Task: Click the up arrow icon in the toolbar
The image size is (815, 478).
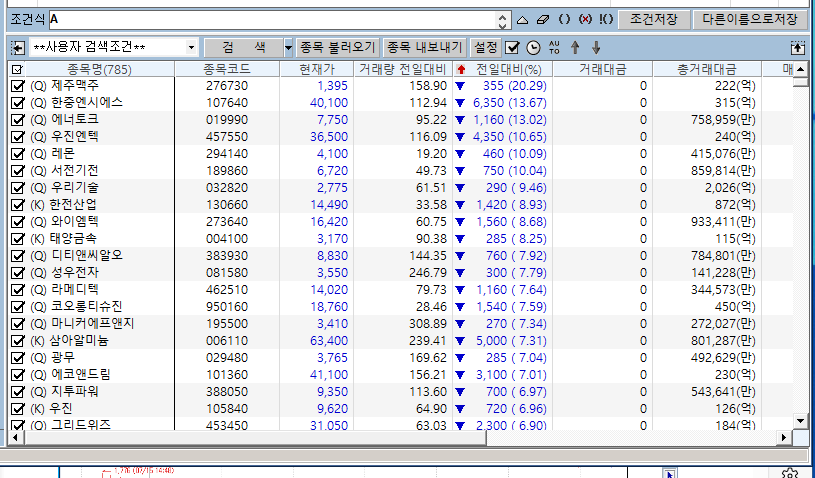Action: (x=575, y=47)
